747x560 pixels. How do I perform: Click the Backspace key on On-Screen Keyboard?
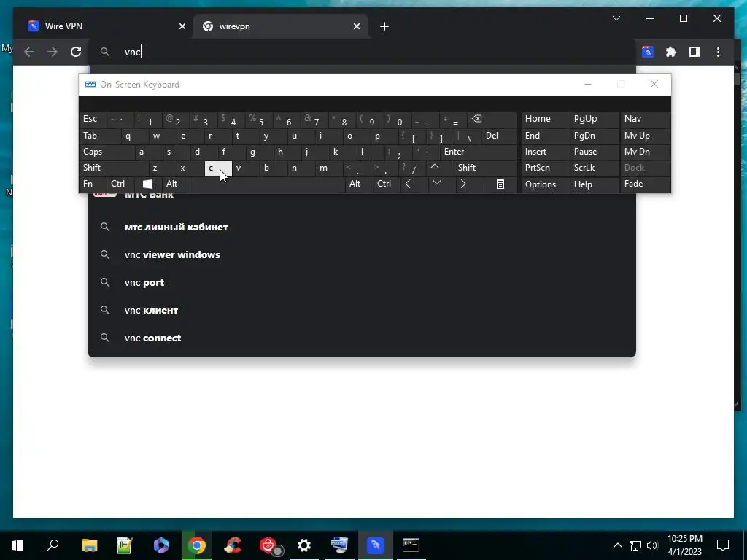[492, 120]
